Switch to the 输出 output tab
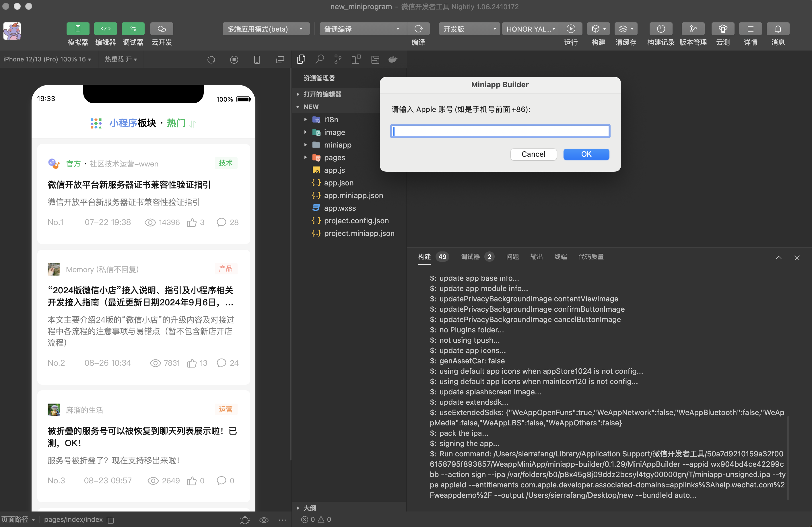Screen dimensions: 812x527 pyautogui.click(x=536, y=257)
